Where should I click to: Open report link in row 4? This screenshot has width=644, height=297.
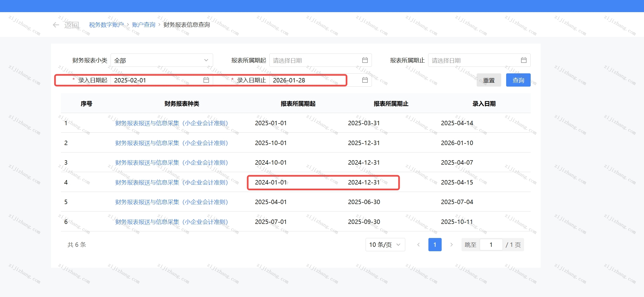pos(171,183)
